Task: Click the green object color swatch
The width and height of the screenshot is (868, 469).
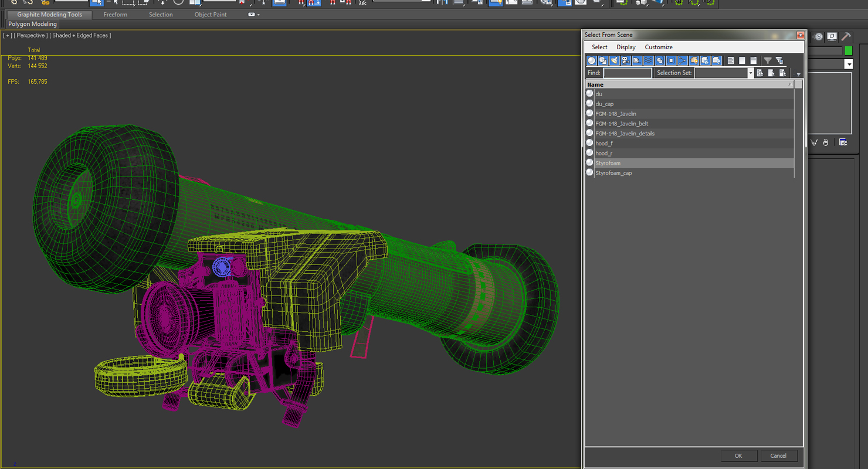Action: tap(848, 51)
